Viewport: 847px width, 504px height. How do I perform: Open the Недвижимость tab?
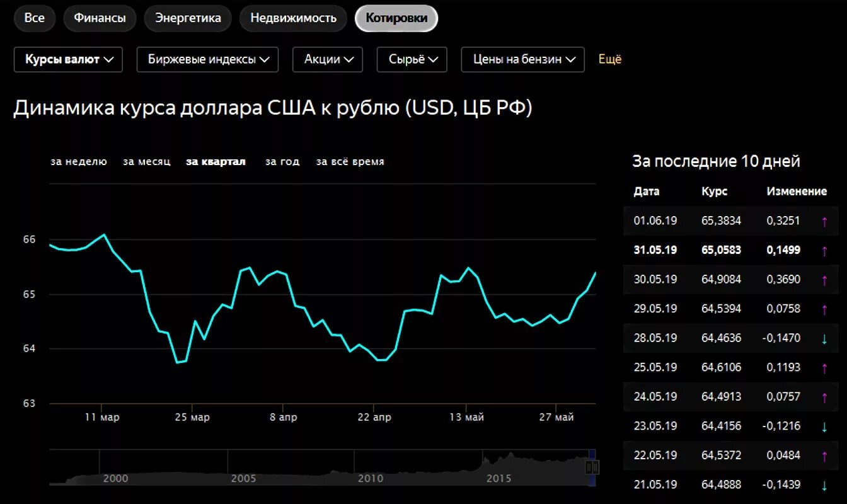tap(294, 18)
